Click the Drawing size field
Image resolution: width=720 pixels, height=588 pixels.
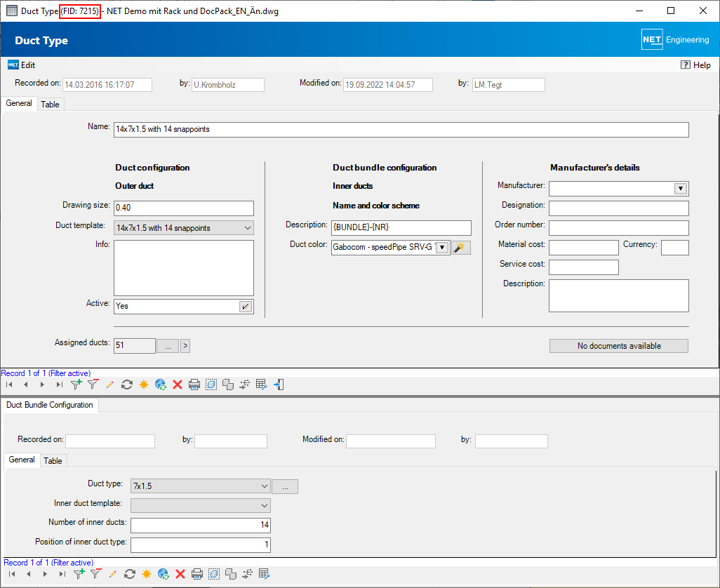pos(184,208)
